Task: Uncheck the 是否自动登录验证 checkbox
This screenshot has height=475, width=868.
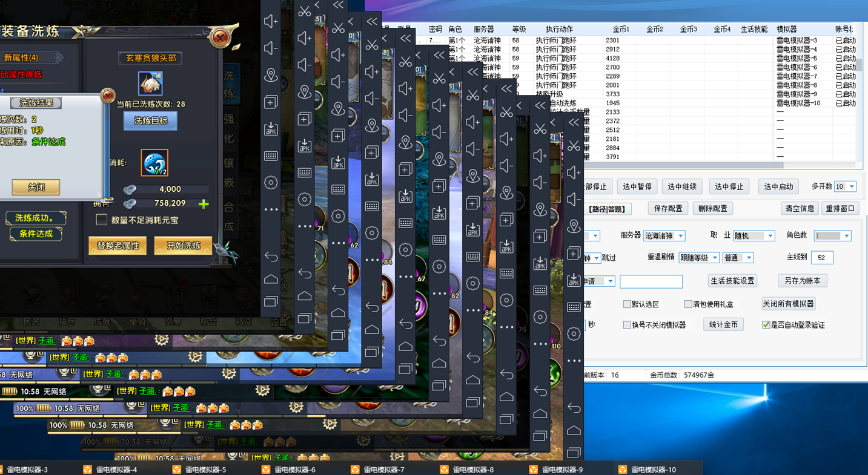Action: pyautogui.click(x=766, y=325)
